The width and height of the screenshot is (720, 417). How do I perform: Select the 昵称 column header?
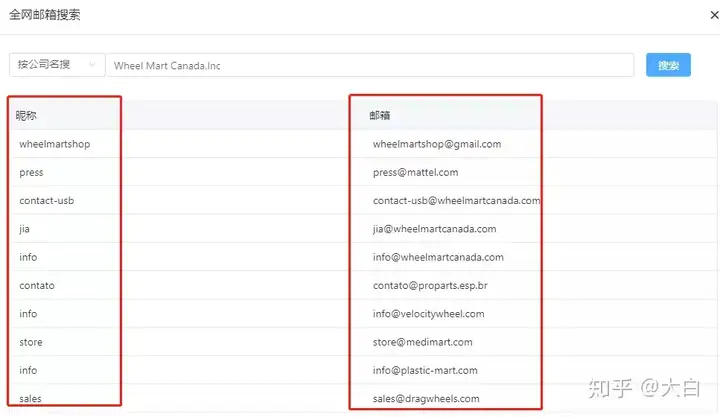tap(26, 116)
